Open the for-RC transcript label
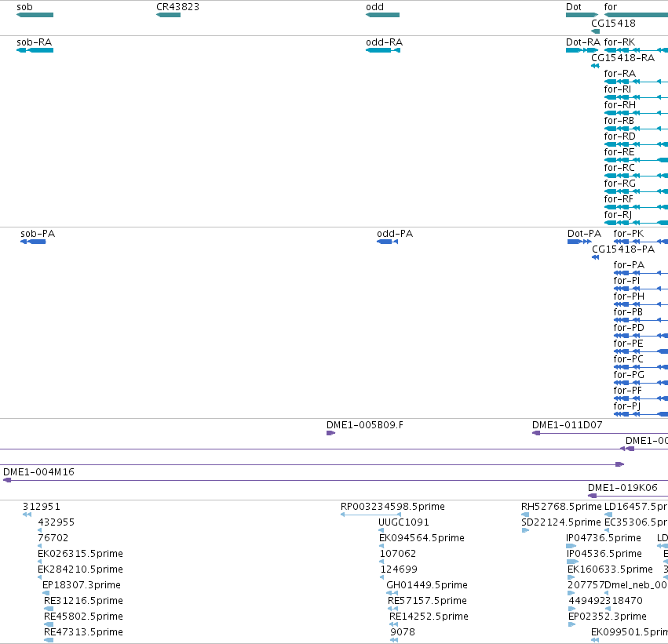This screenshot has height=644, width=668. click(619, 168)
